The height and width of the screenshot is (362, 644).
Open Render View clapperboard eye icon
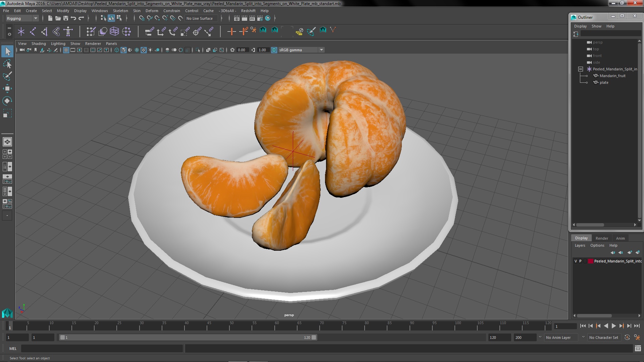pyautogui.click(x=237, y=18)
